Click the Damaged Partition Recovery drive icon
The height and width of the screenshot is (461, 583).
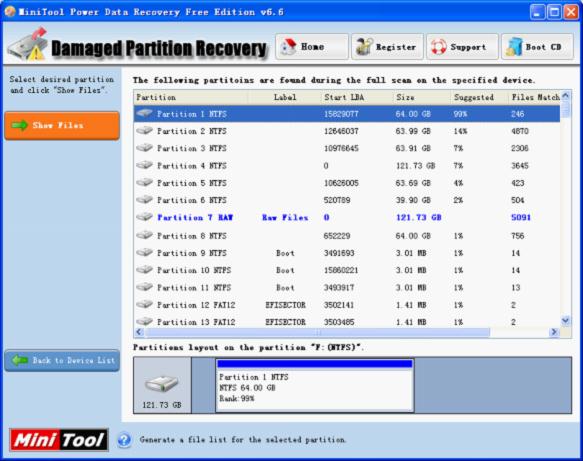click(x=28, y=45)
